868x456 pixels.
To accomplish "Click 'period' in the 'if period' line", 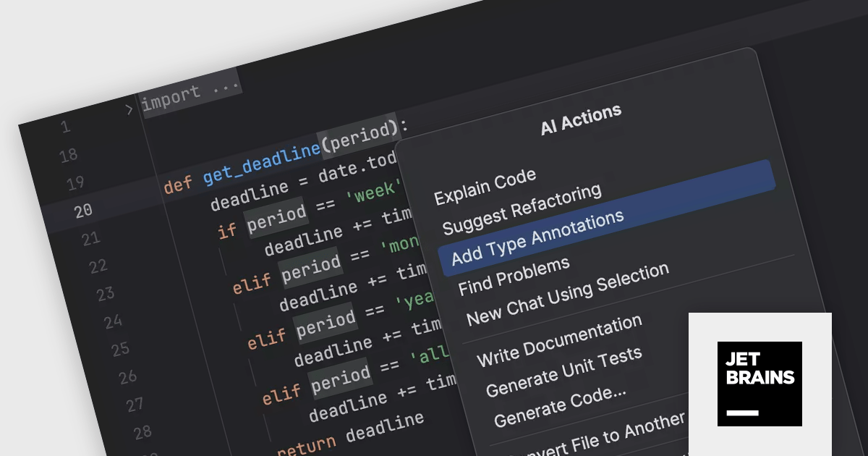I will click(278, 218).
